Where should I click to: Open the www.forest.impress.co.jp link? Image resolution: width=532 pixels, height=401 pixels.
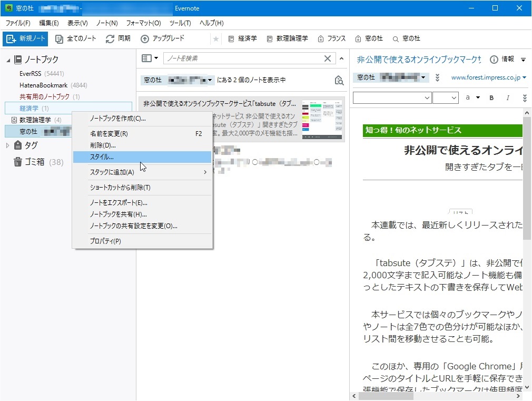pos(487,76)
